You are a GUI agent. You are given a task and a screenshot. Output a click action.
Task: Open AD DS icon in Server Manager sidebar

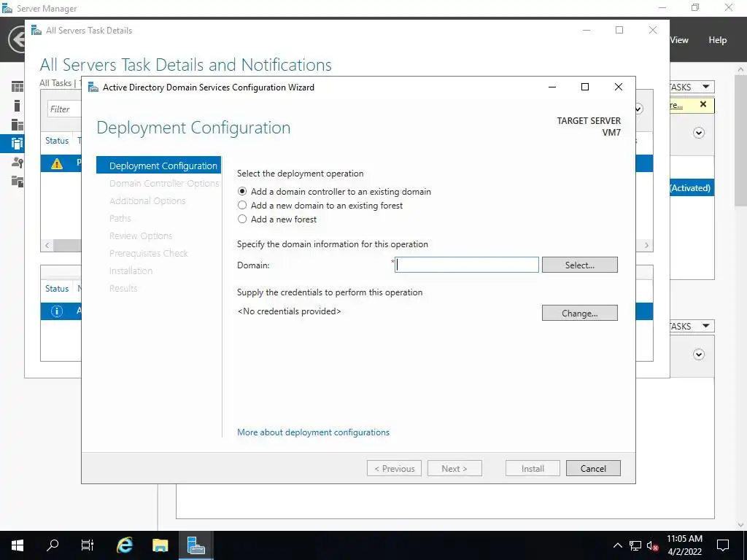click(x=18, y=144)
